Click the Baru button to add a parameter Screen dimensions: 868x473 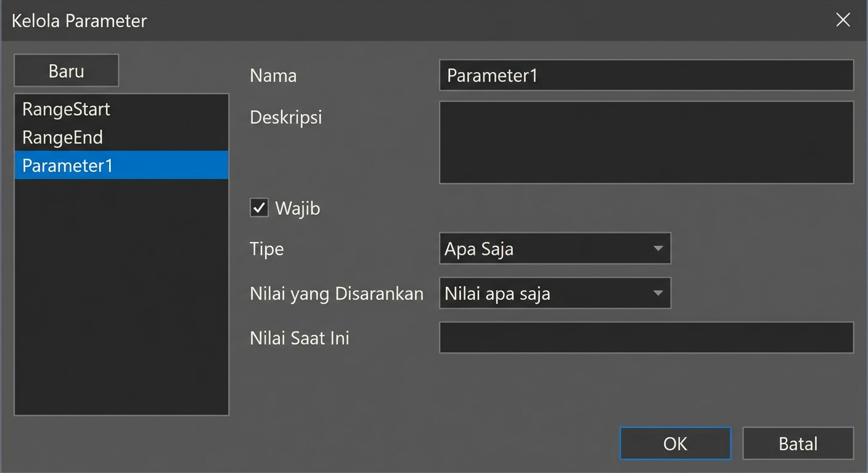coord(66,70)
